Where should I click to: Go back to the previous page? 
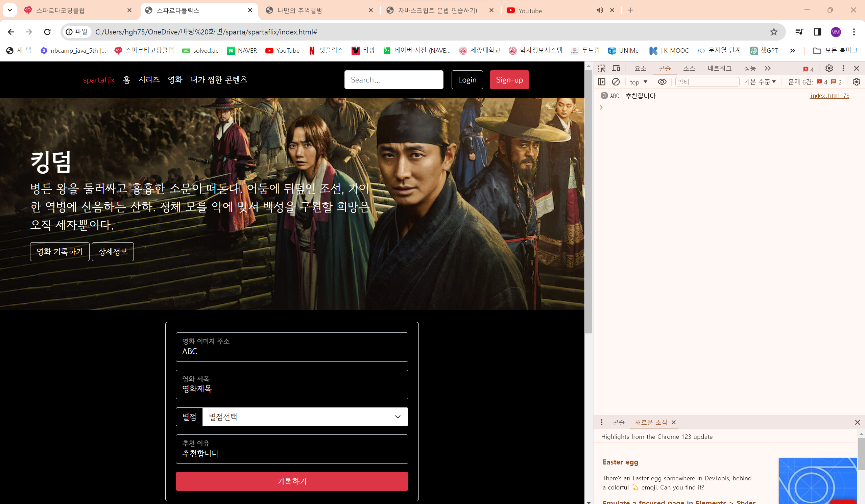11,32
